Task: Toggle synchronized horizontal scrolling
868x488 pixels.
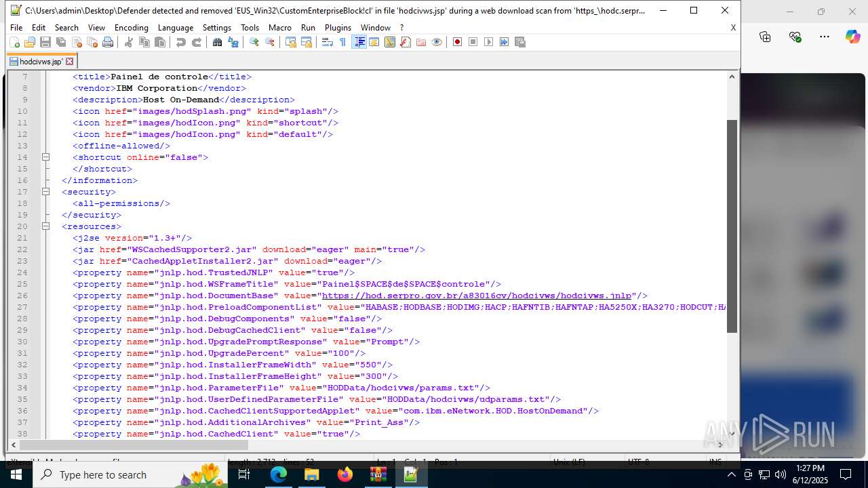Action: (306, 42)
